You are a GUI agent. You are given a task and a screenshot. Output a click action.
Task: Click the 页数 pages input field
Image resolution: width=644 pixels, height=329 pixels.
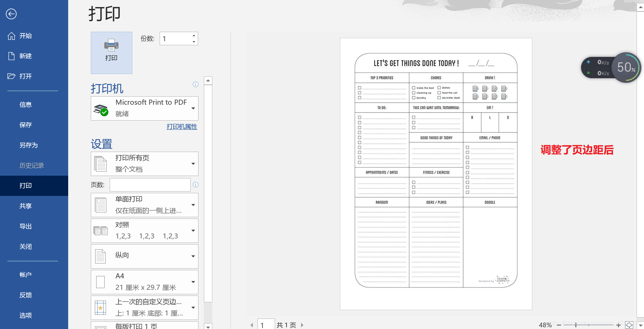click(x=150, y=185)
